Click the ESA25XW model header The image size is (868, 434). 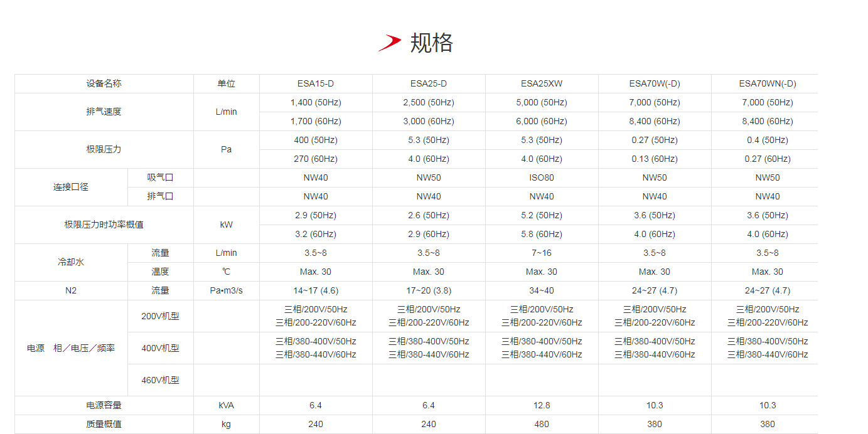tap(542, 83)
